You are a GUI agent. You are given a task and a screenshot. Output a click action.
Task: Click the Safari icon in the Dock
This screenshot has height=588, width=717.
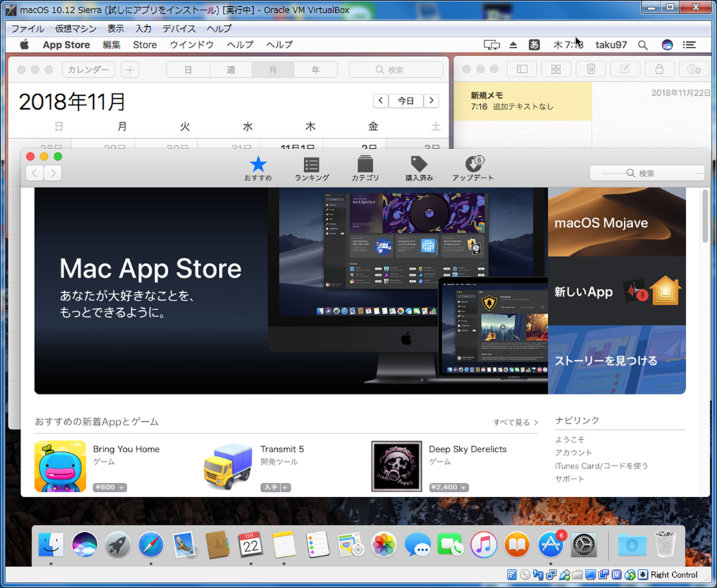151,545
